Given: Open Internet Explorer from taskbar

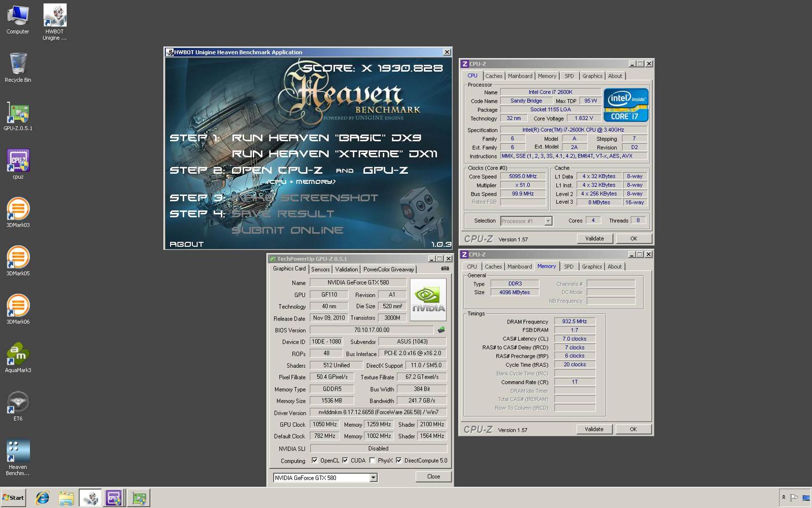Looking at the screenshot, I should coord(42,498).
